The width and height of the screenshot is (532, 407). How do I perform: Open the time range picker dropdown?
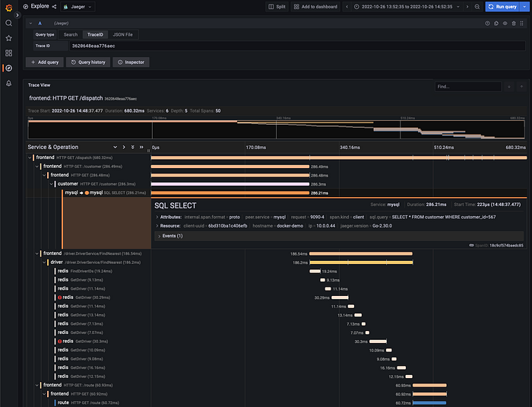point(407,6)
